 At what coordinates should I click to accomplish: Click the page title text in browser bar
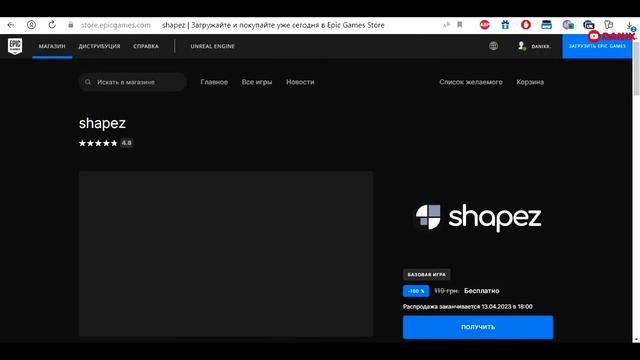click(x=273, y=25)
